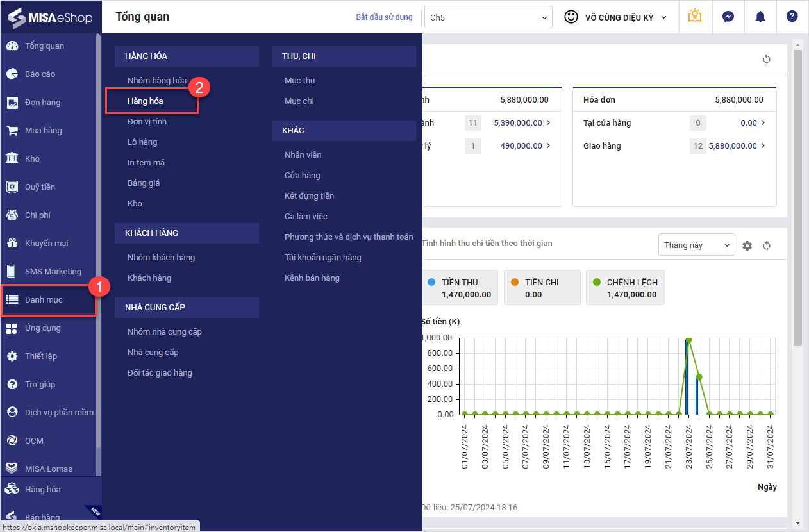Click the Bắt đầu sử dụng link
Image resolution: width=809 pixels, height=532 pixels.
[x=384, y=17]
